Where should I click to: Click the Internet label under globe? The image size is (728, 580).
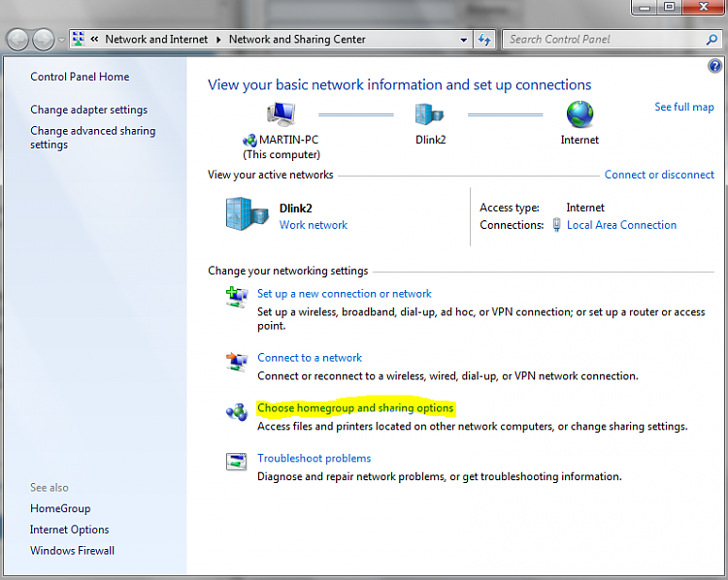pos(579,140)
